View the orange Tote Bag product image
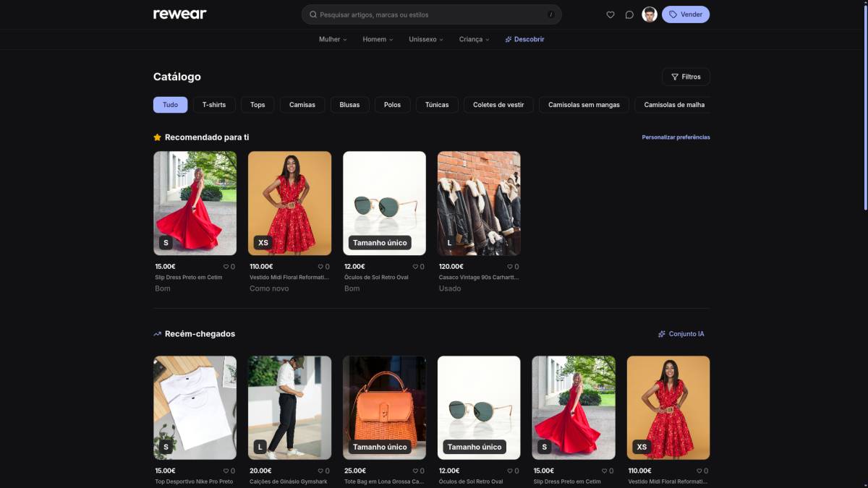Image resolution: width=868 pixels, height=488 pixels. [384, 408]
